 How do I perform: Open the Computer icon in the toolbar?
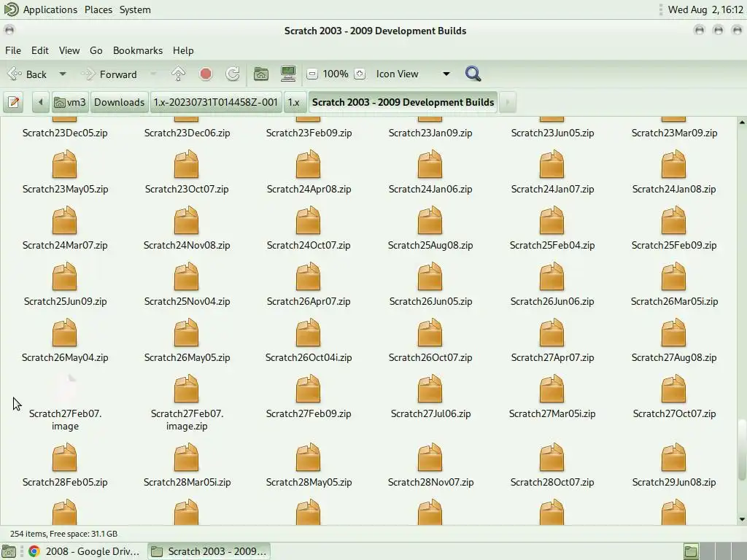pos(288,74)
